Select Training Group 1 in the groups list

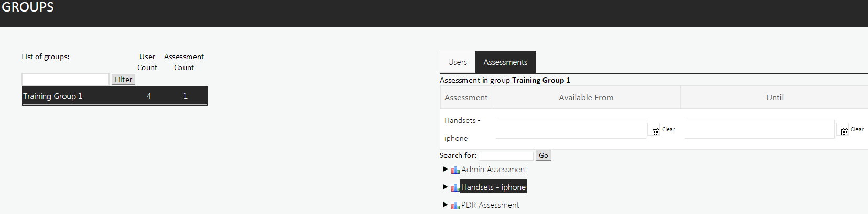point(52,96)
